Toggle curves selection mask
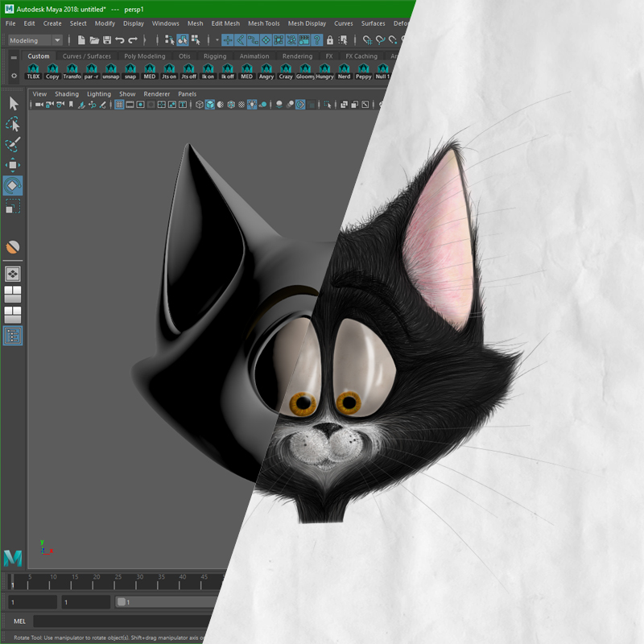The width and height of the screenshot is (644, 644). click(253, 39)
